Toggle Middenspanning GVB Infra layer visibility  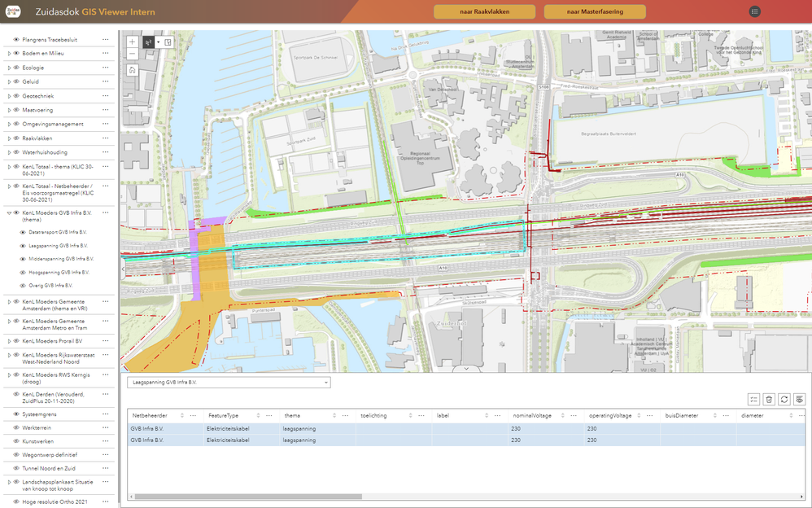click(23, 259)
